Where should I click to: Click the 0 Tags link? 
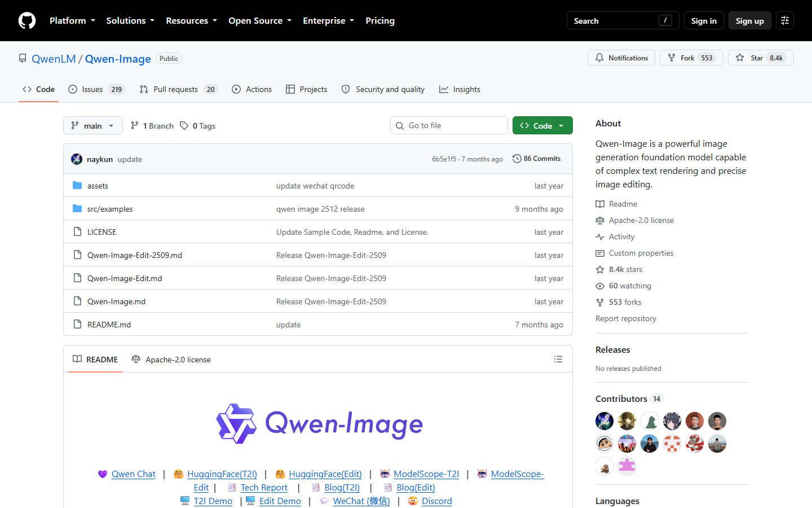(197, 126)
